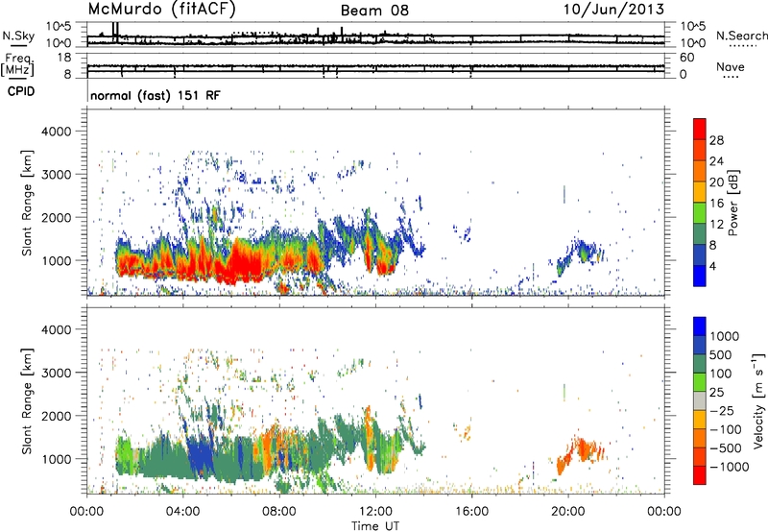Click the '28' value on the Power scale

716,140
